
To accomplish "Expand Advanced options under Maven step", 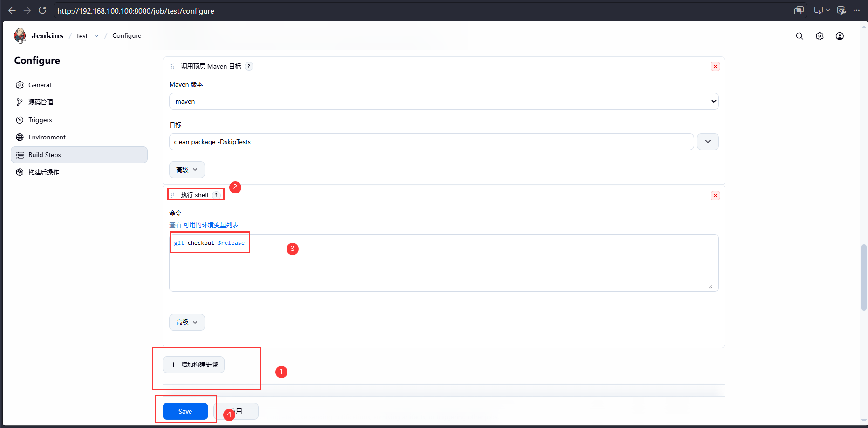I will pyautogui.click(x=187, y=170).
